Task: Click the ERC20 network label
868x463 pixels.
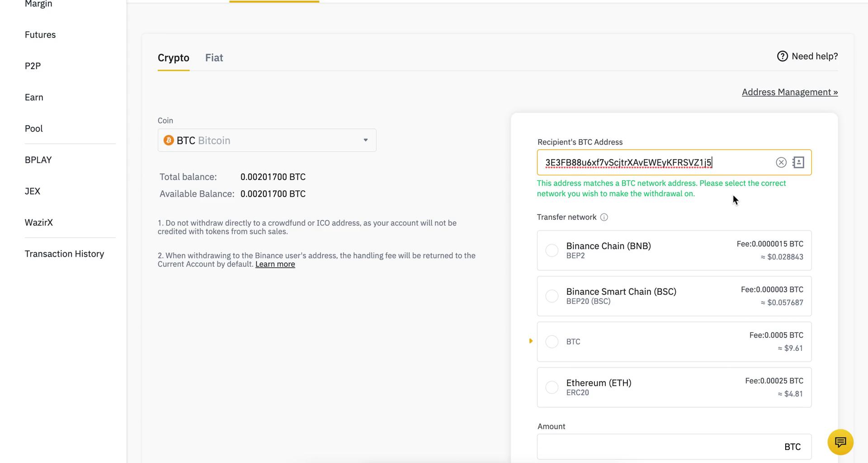Action: click(x=577, y=392)
